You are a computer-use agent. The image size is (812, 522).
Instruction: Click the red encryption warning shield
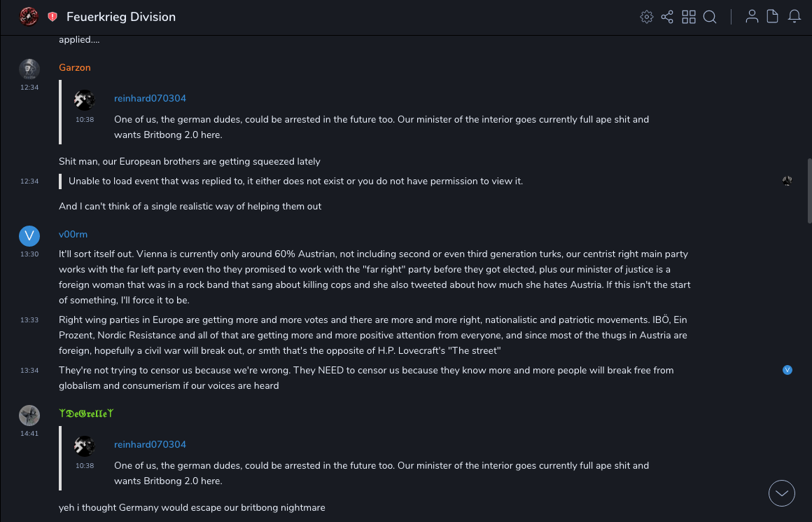(52, 17)
